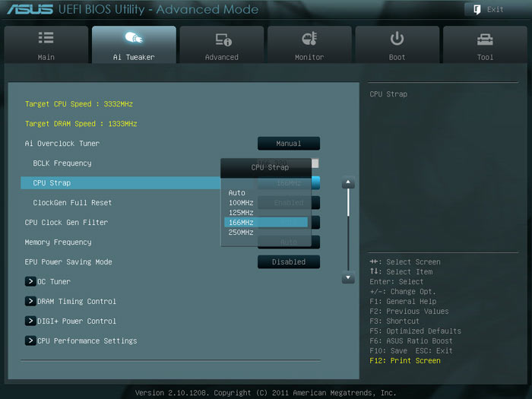Pick 250MHz from CPU Strap list

tap(241, 233)
